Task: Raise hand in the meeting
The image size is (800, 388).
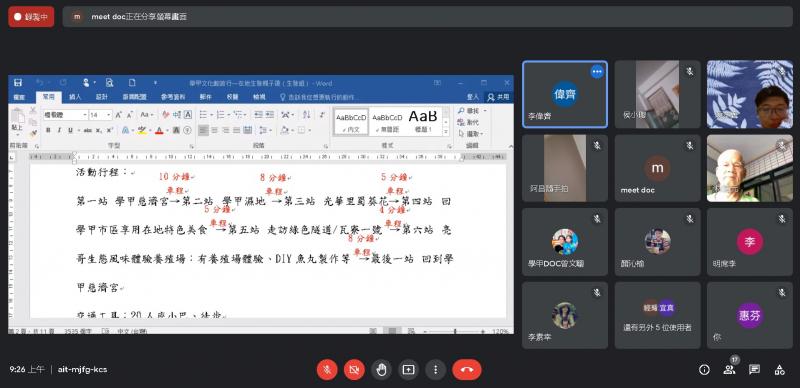Action: (x=381, y=370)
